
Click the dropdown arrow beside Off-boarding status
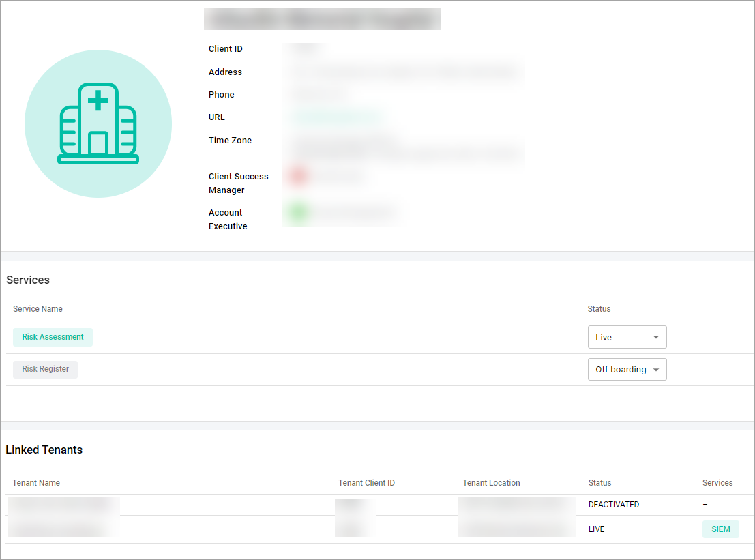point(655,369)
